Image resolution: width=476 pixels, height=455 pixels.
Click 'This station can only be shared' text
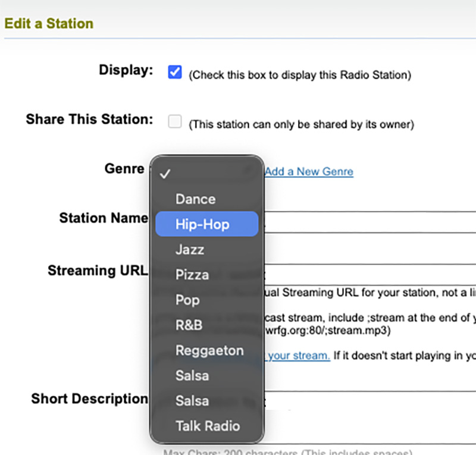click(x=302, y=124)
